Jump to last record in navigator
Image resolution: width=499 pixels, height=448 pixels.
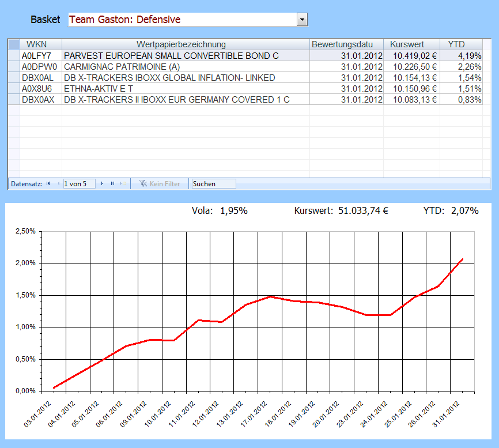112,184
